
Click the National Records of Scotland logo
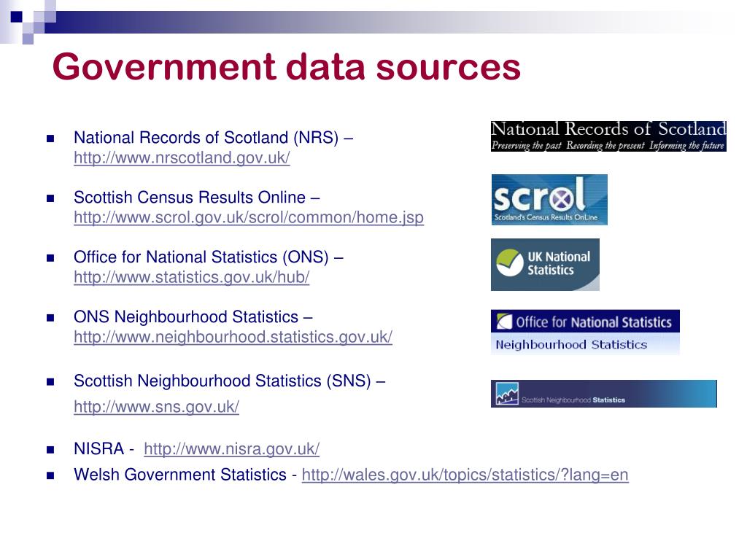pyautogui.click(x=608, y=136)
